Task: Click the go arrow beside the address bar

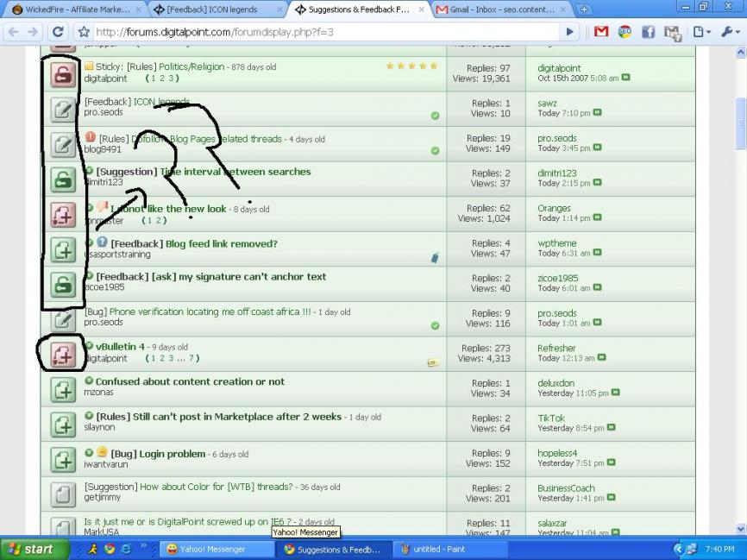Action: (570, 32)
